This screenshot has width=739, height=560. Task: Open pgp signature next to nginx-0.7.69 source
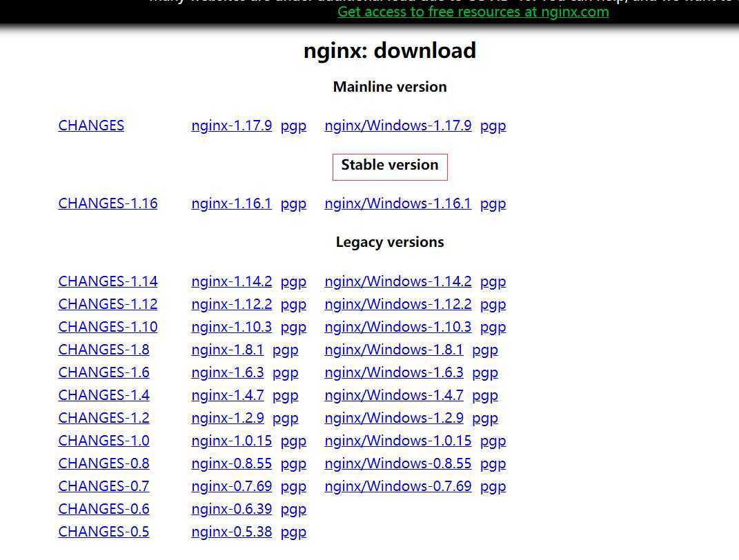tap(293, 486)
